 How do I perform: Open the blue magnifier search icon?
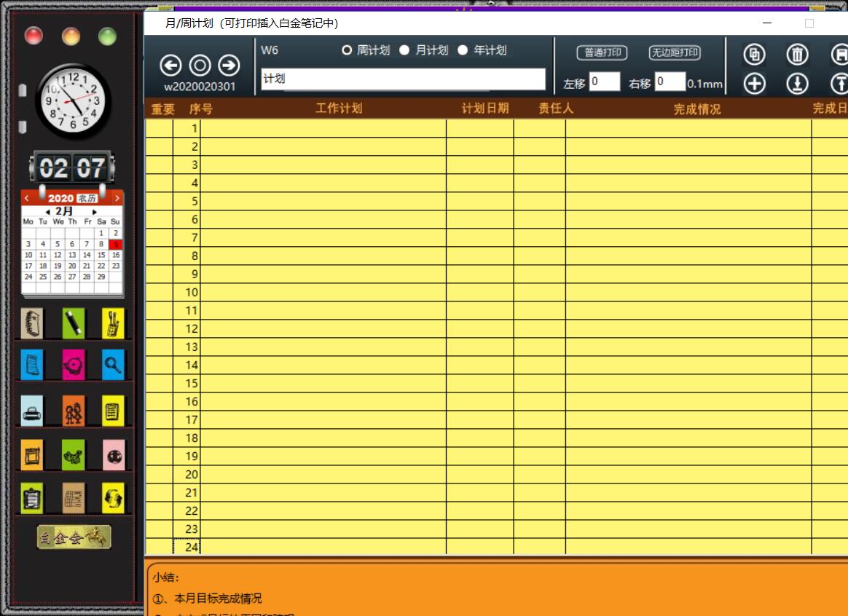click(x=113, y=365)
